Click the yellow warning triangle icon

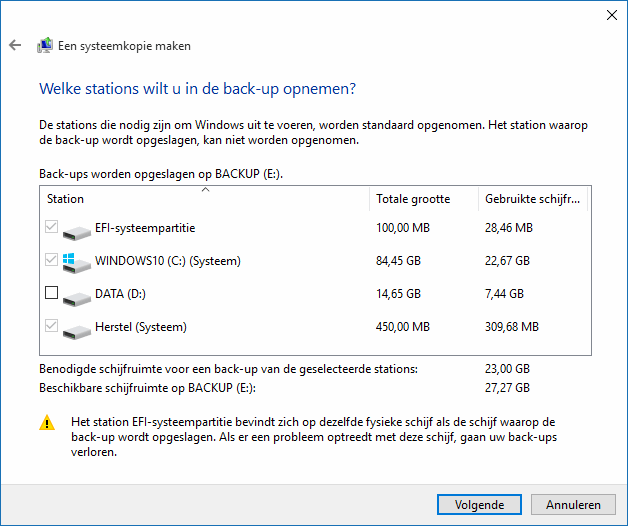click(x=47, y=423)
